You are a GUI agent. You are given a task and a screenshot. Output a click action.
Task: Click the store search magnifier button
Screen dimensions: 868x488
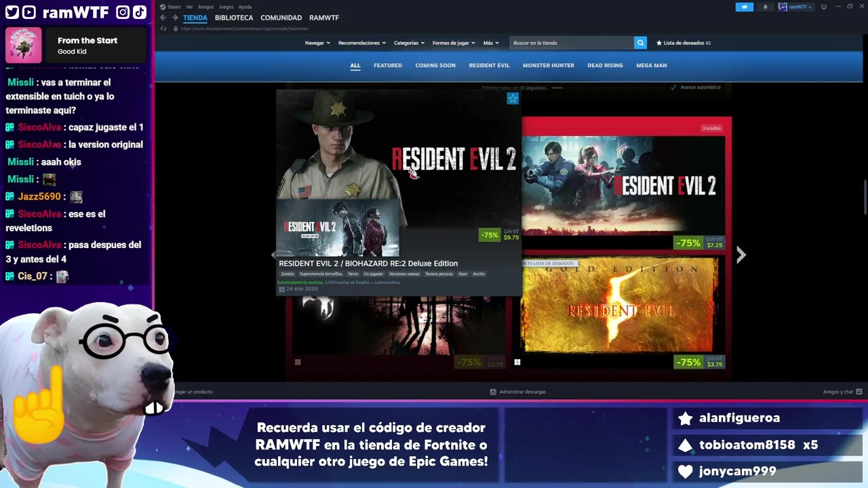coord(640,43)
